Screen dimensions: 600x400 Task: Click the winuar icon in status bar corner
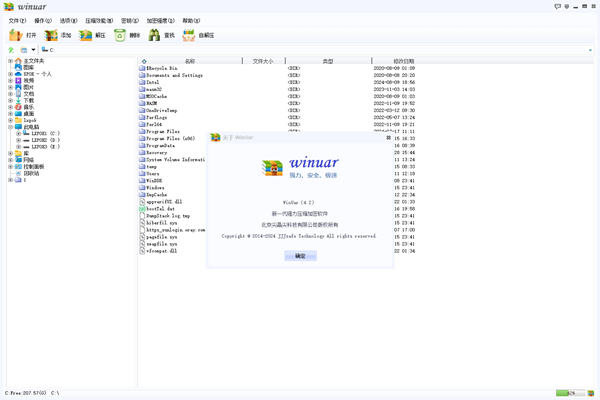click(x=591, y=393)
